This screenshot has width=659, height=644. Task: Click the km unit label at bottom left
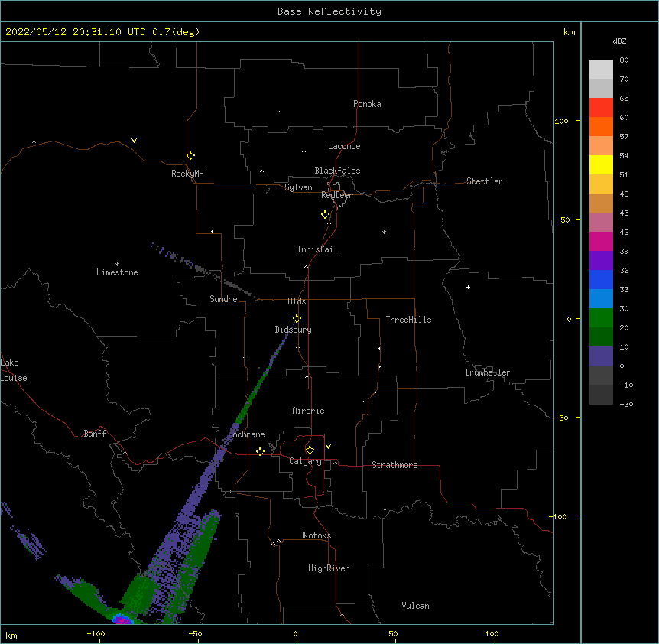pos(11,635)
